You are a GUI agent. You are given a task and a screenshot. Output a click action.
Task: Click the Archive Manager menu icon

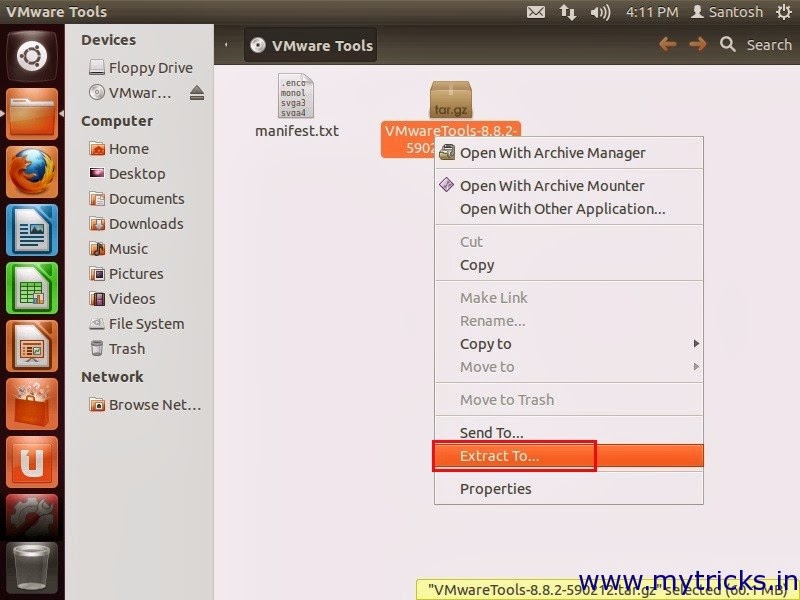447,152
